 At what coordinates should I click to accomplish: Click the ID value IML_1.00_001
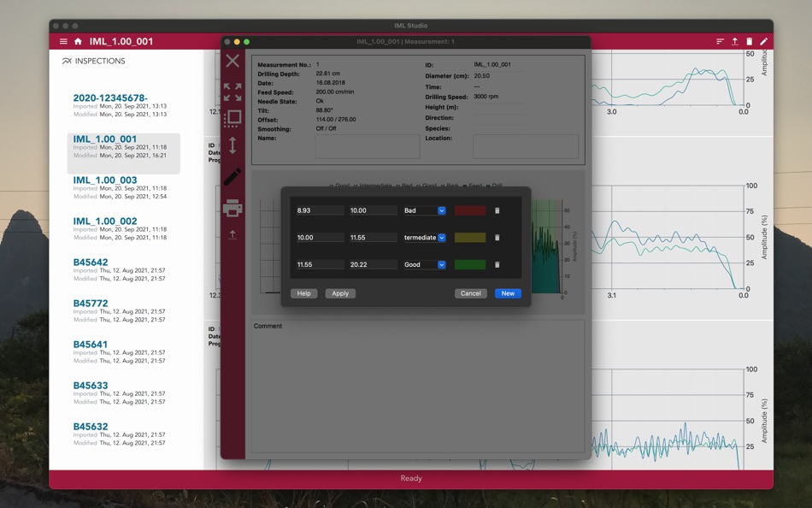point(492,65)
